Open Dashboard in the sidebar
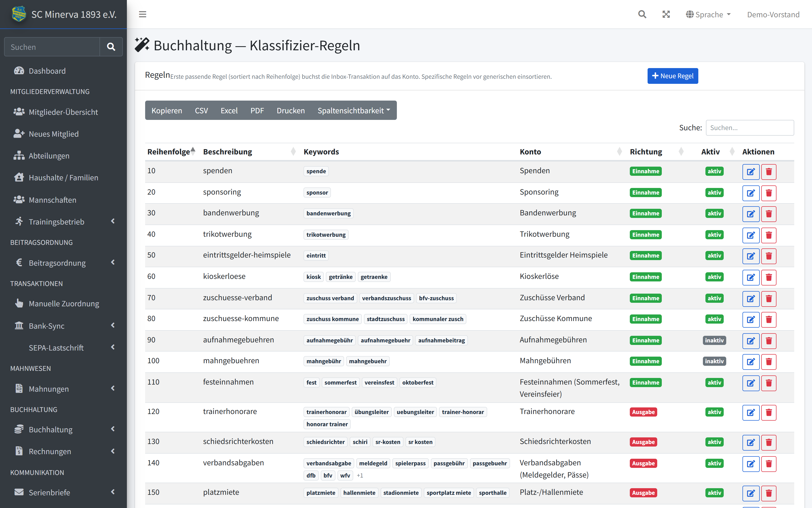The width and height of the screenshot is (812, 508). [x=63, y=71]
